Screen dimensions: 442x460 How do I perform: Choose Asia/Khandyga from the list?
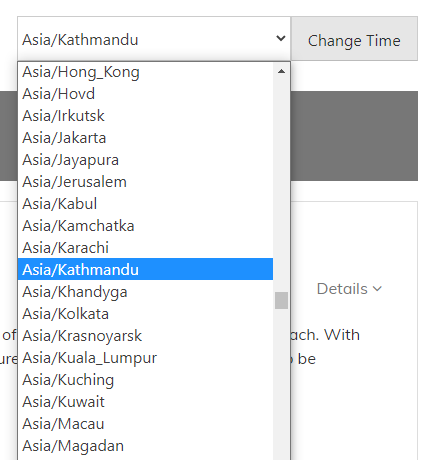(146, 292)
